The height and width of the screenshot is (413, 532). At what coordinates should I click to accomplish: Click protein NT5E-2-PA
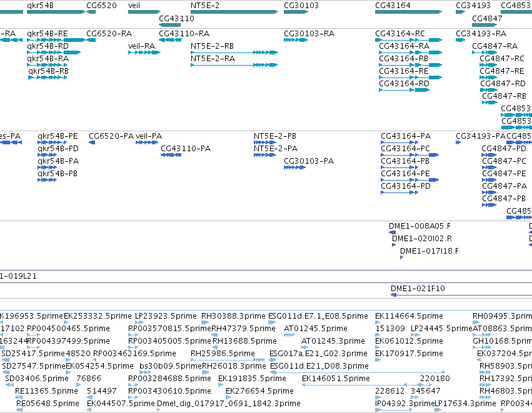pos(264,155)
